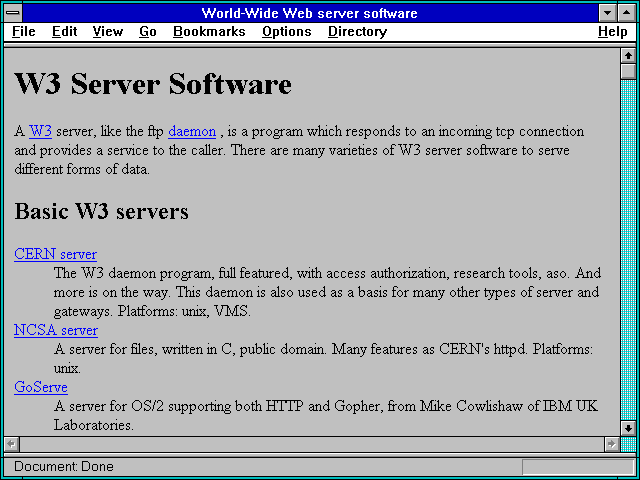Follow the W3 hyperlink

tap(40, 131)
